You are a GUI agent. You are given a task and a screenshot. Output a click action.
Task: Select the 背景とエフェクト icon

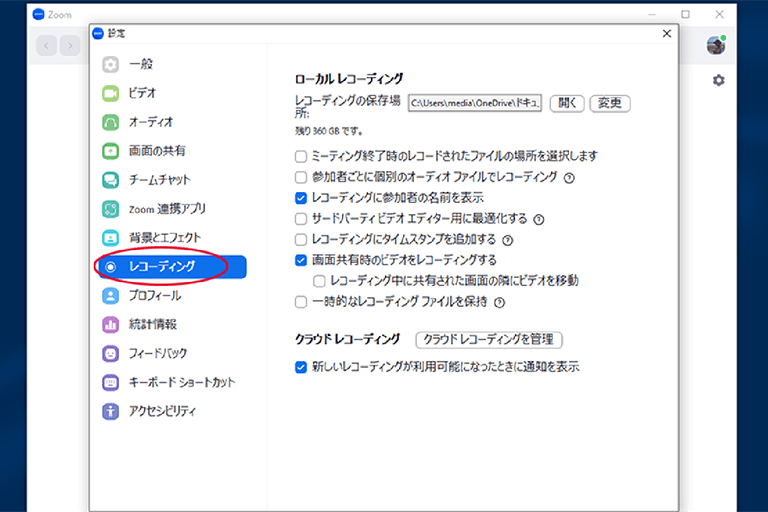click(111, 238)
